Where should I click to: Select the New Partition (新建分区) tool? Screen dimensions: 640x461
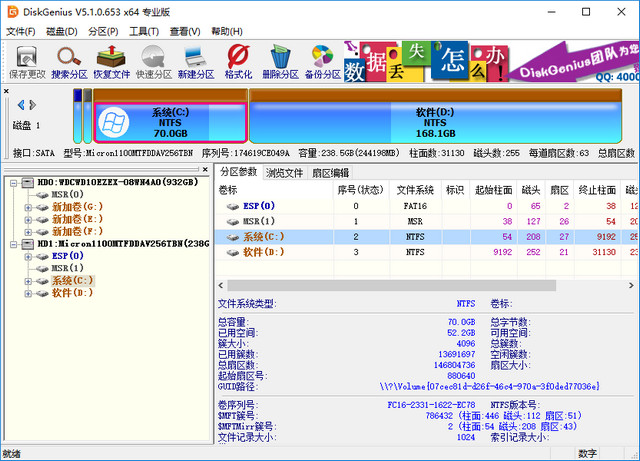coord(196,62)
